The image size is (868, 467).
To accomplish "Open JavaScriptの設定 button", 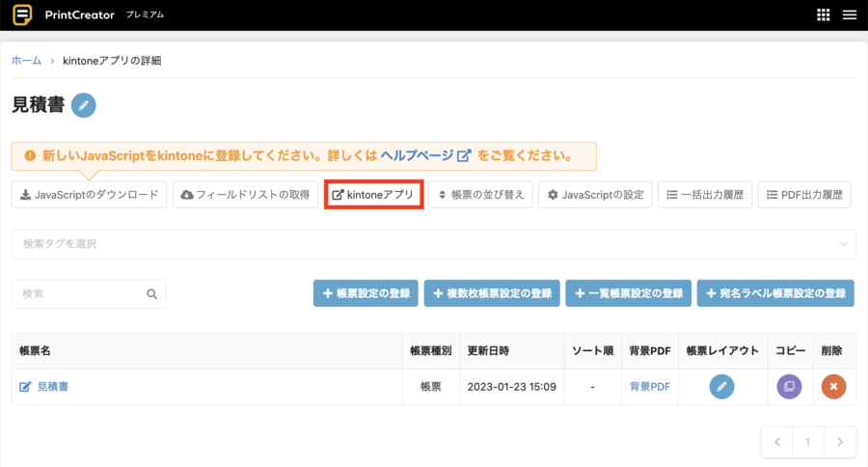I will click(595, 195).
